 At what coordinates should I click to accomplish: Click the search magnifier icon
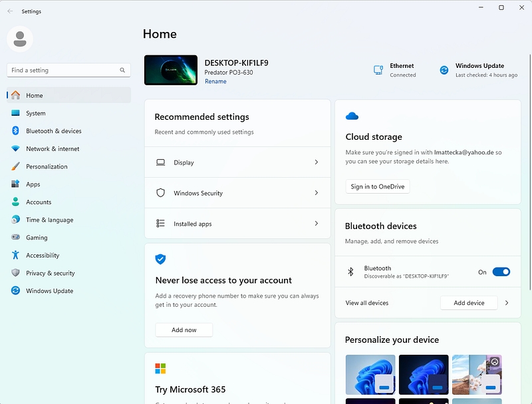[122, 71]
